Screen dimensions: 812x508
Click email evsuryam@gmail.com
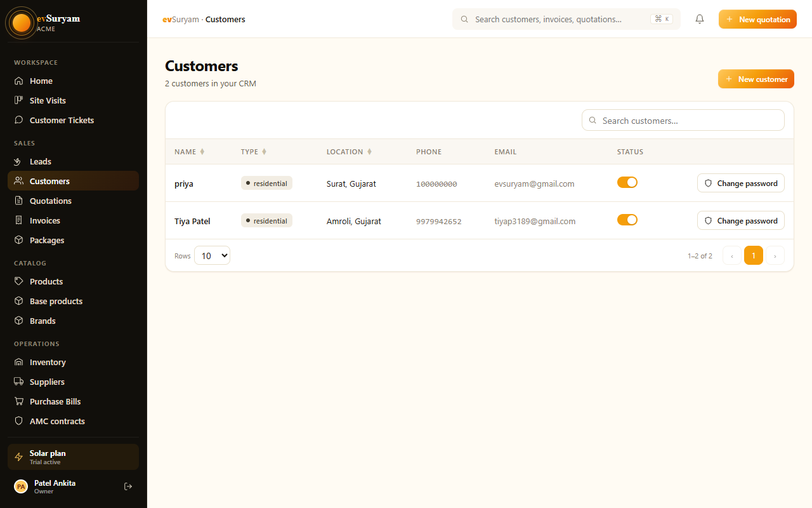535,184
